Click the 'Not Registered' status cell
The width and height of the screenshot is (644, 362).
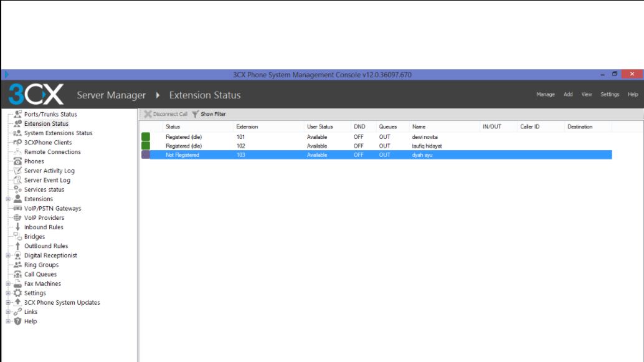182,155
